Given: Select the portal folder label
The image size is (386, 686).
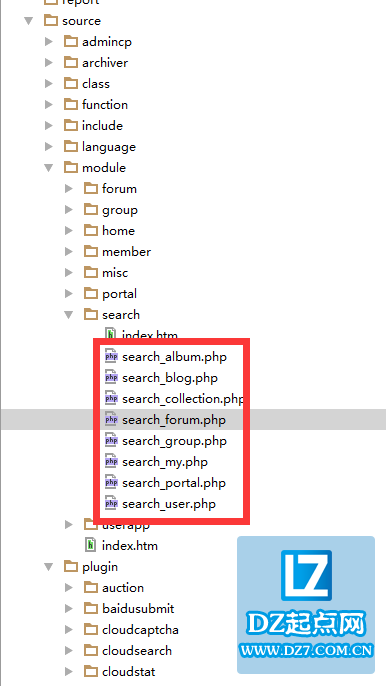Looking at the screenshot, I should pyautogui.click(x=119, y=294).
